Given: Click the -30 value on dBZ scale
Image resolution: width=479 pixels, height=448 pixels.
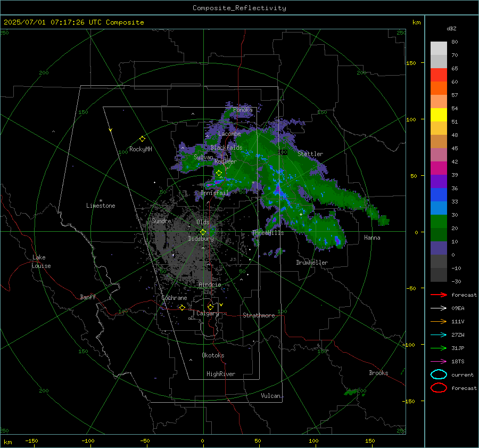Looking at the screenshot, I should [456, 281].
